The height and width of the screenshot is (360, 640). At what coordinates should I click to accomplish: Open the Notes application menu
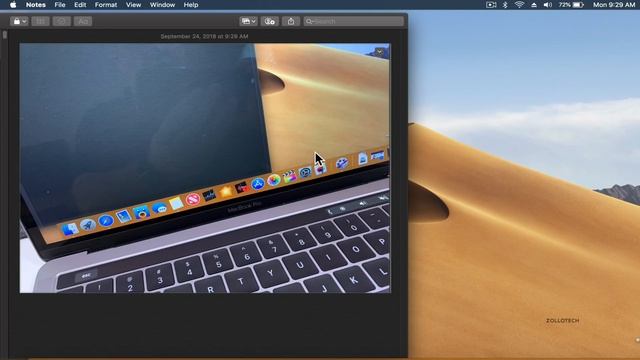click(x=36, y=5)
